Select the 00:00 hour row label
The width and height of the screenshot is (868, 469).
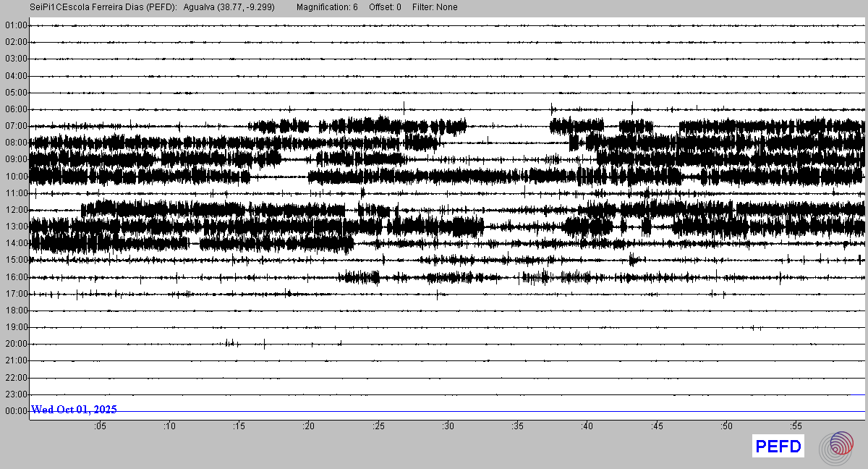pyautogui.click(x=16, y=411)
